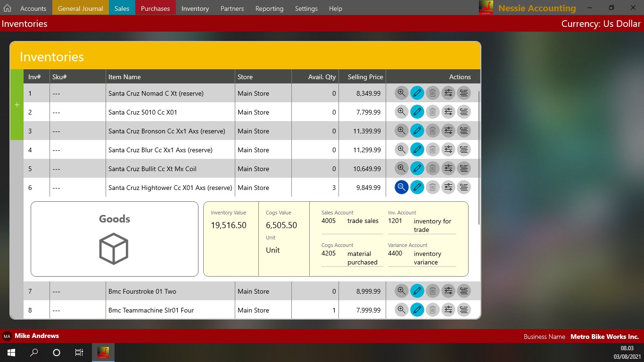Click sliders icon on Santa Cruz 5010 row
The height and width of the screenshot is (362, 644).
tap(448, 112)
